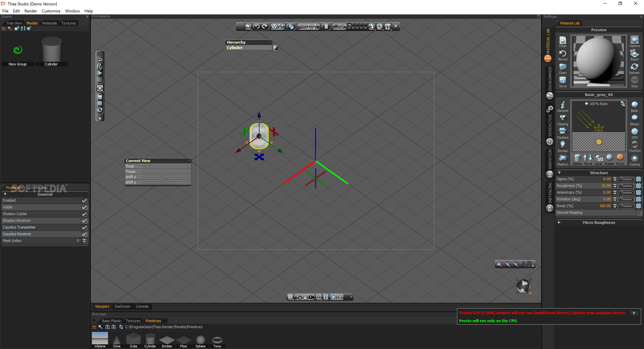This screenshot has width=644, height=349.
Task: Add a ThinFilm material layer
Action: point(635,147)
